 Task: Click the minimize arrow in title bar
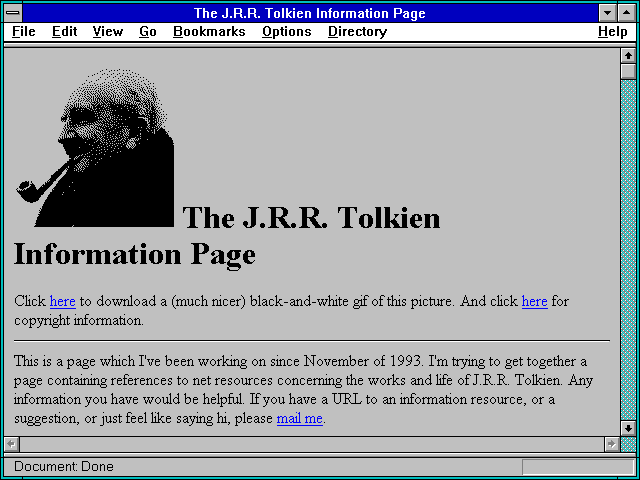[607, 13]
